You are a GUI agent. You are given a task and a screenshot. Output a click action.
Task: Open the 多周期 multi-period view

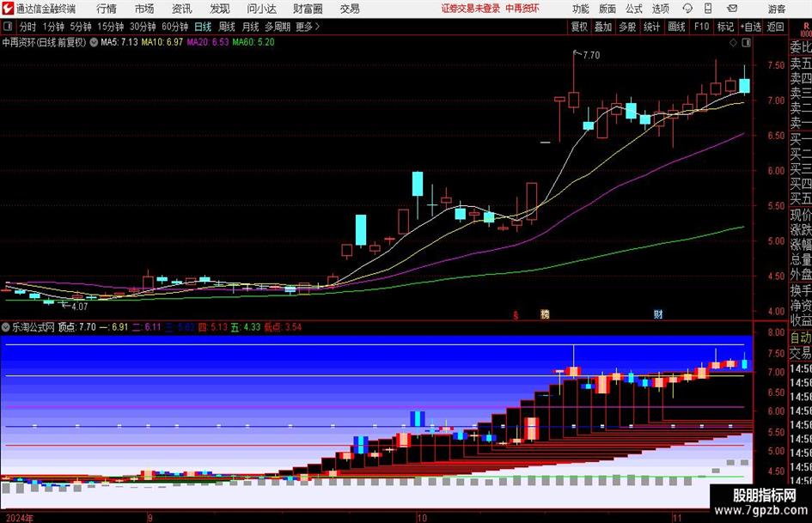[278, 27]
